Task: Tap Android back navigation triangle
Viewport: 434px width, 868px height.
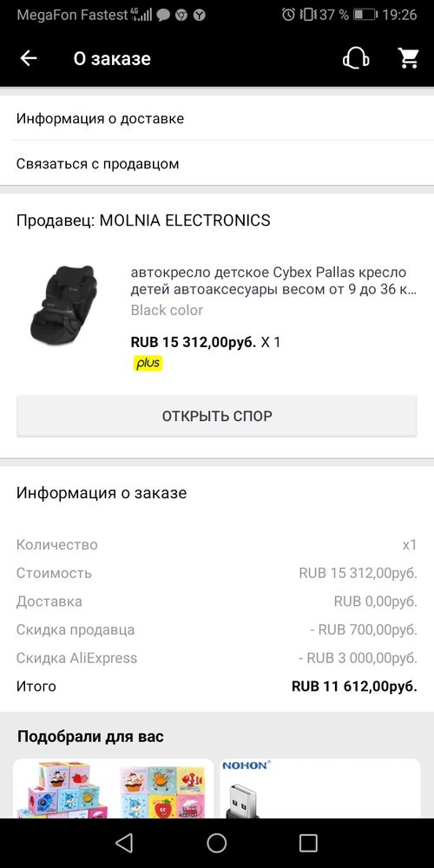Action: (x=124, y=843)
